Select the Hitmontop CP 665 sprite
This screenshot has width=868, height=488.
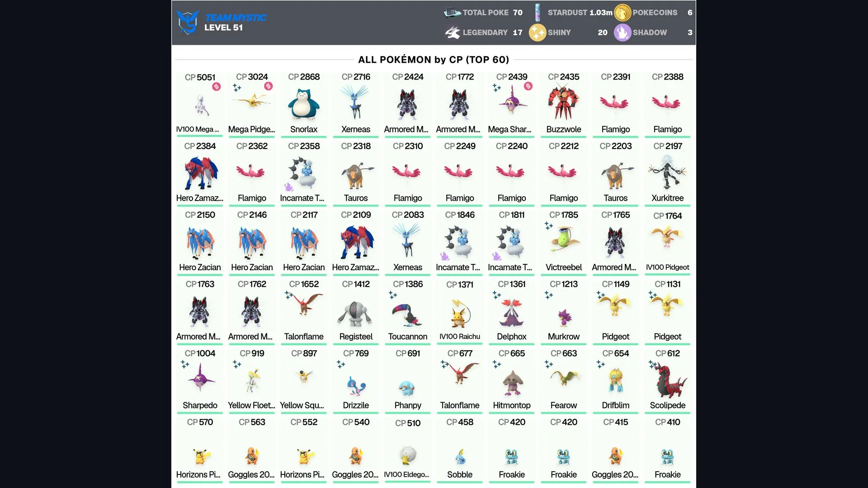coord(512,383)
